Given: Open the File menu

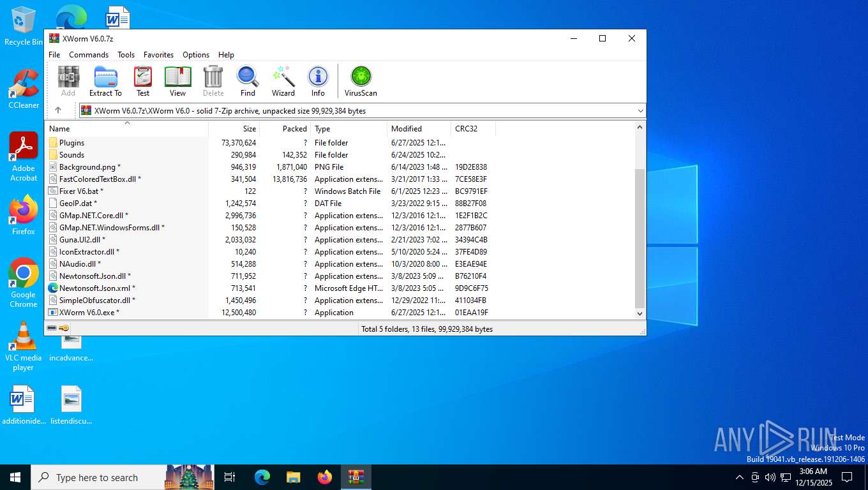Looking at the screenshot, I should [x=54, y=55].
